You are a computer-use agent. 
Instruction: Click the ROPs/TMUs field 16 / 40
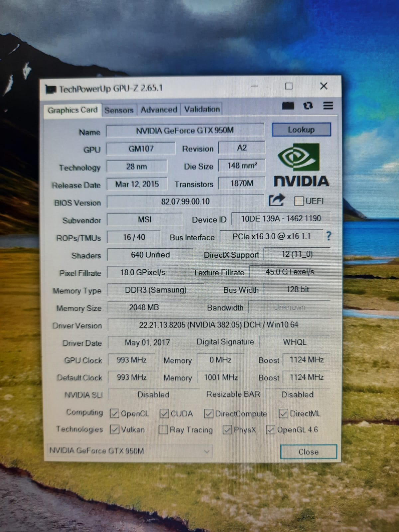134,237
